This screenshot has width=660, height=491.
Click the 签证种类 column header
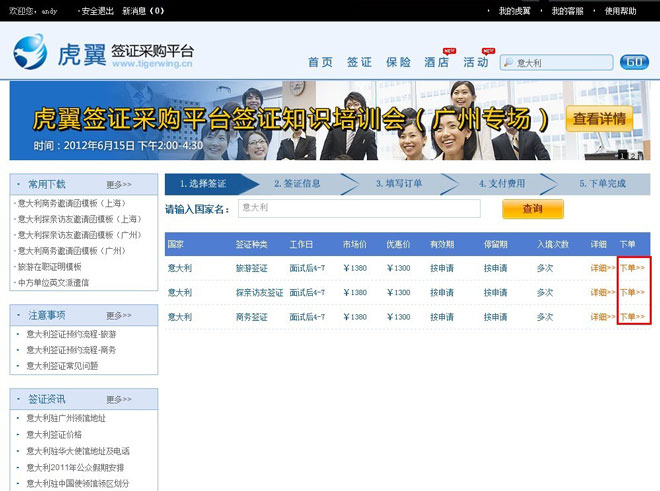[251, 244]
